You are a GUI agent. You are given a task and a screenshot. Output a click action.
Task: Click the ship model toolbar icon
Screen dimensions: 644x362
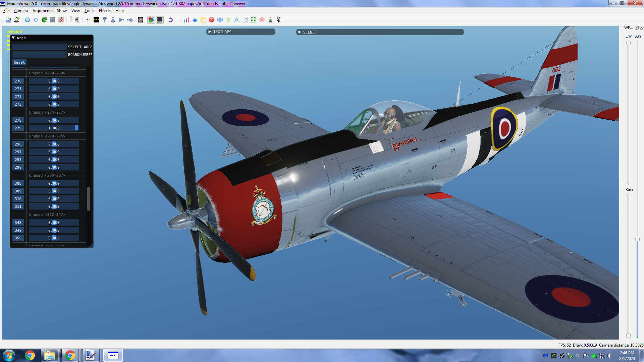[270, 20]
